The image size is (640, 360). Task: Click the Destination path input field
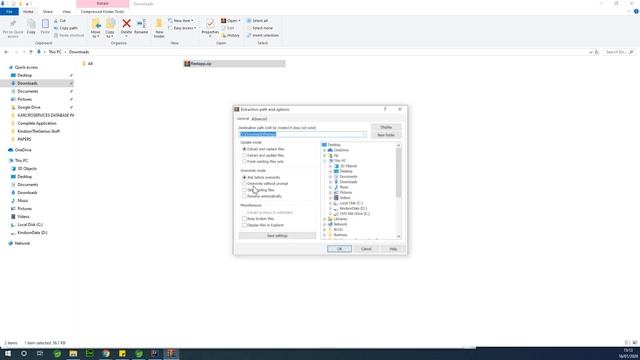click(x=302, y=134)
